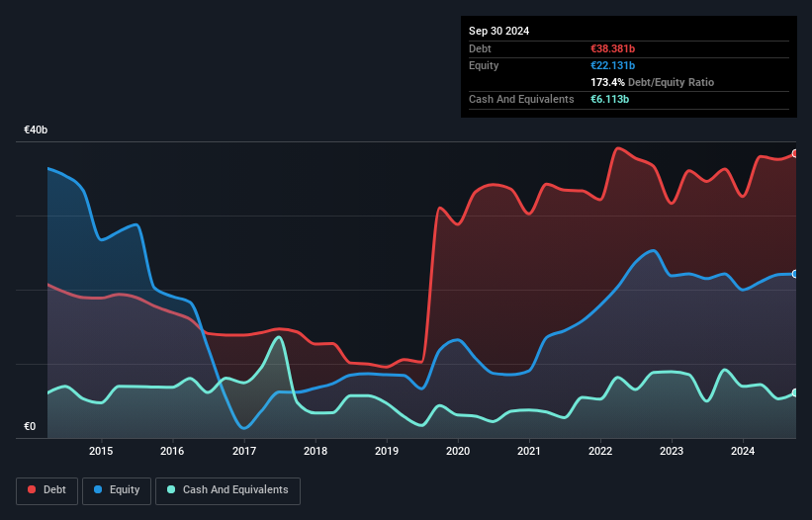Click the teal Cash endpoint marker
The width and height of the screenshot is (812, 520).
(x=795, y=393)
